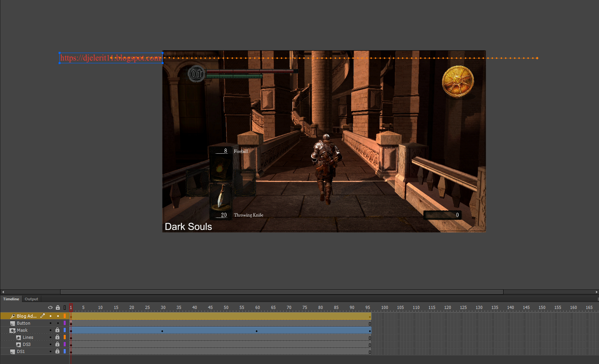599x364 pixels.
Task: Hide the Blog Ad layer with its visibility dot
Action: click(x=50, y=316)
